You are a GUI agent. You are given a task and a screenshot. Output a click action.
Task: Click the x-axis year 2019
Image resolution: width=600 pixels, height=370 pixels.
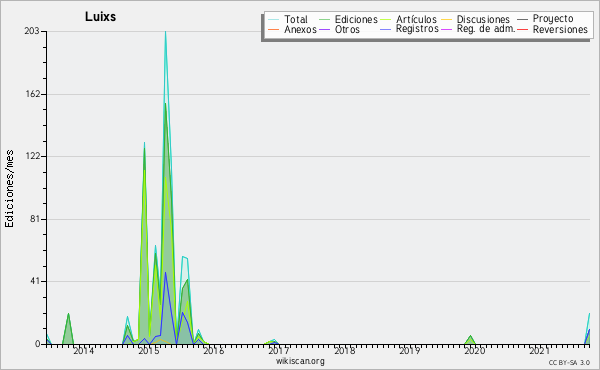[409, 350]
